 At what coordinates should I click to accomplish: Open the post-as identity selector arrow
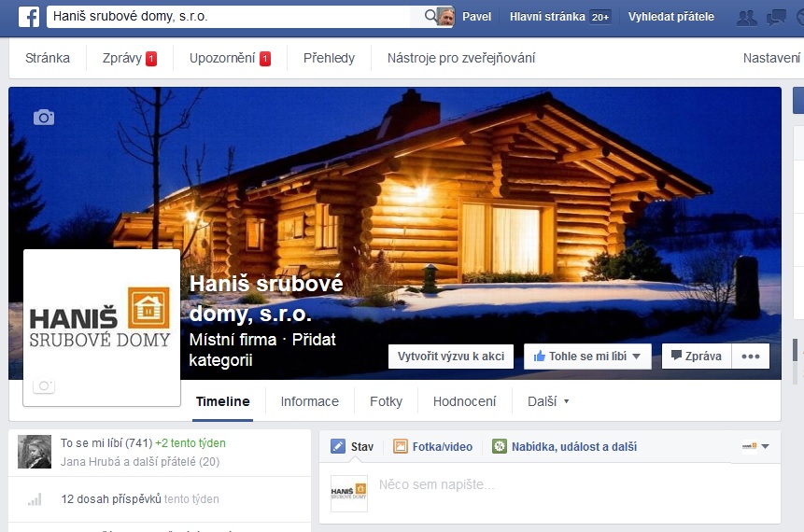766,446
